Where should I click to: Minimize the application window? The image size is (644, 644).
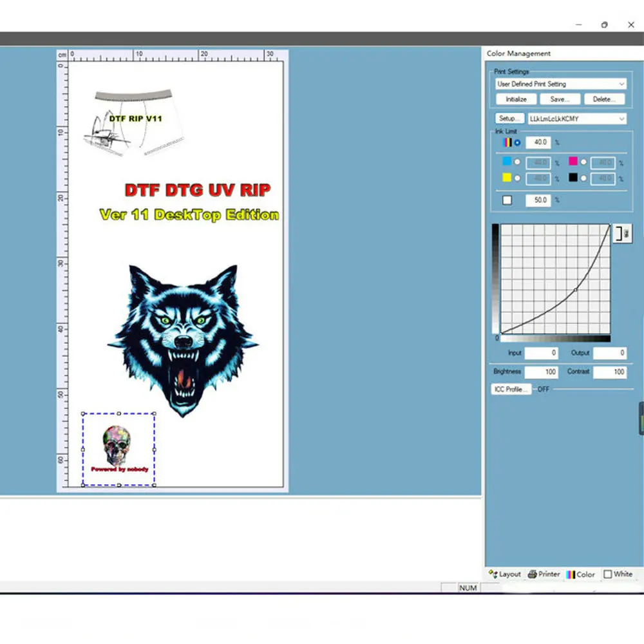coord(579,24)
